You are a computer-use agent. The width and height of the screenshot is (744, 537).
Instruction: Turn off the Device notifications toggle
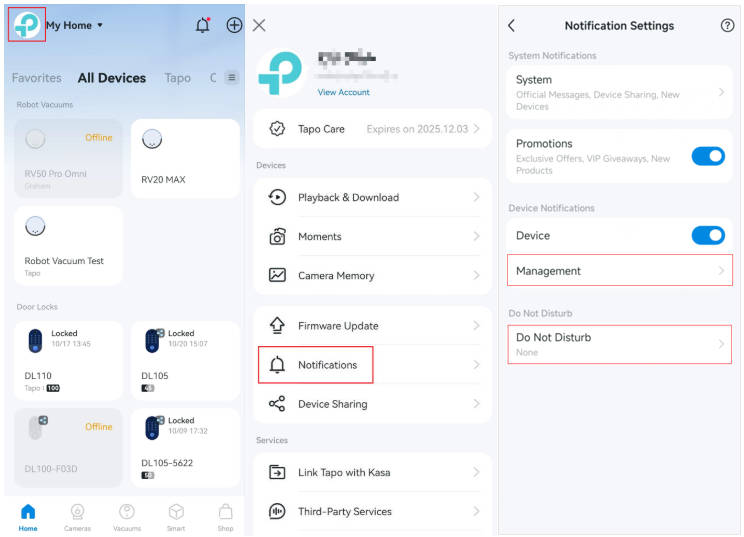(x=708, y=235)
